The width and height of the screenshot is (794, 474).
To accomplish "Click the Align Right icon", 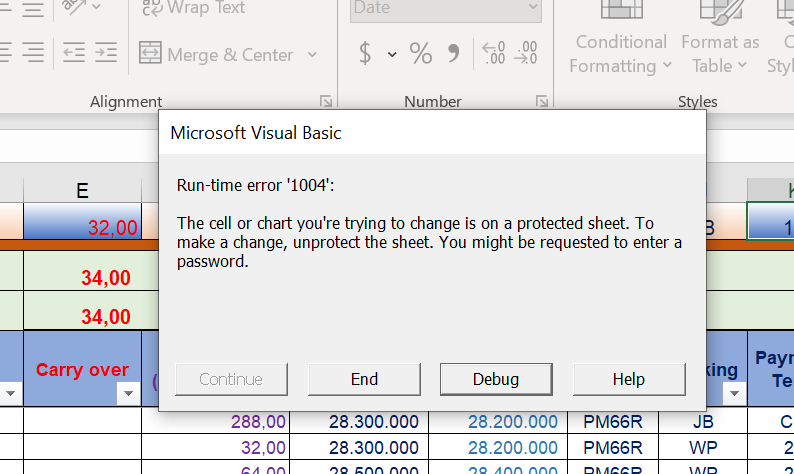I will [33, 53].
